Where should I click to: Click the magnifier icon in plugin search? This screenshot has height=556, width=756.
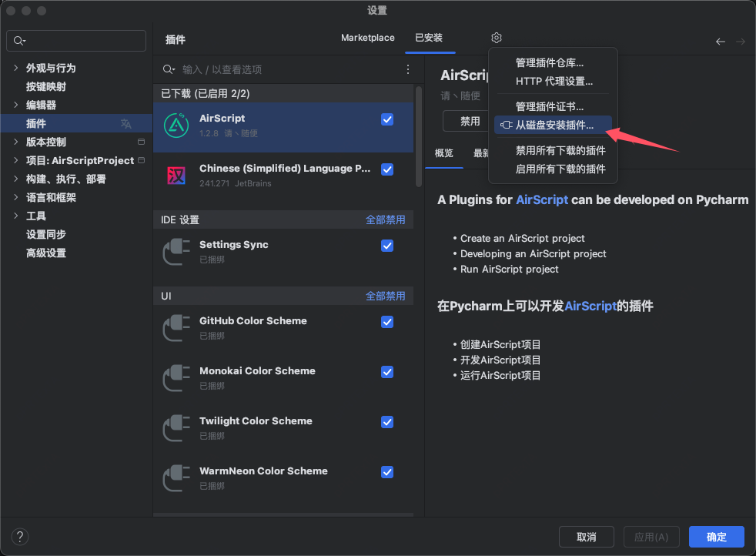169,69
